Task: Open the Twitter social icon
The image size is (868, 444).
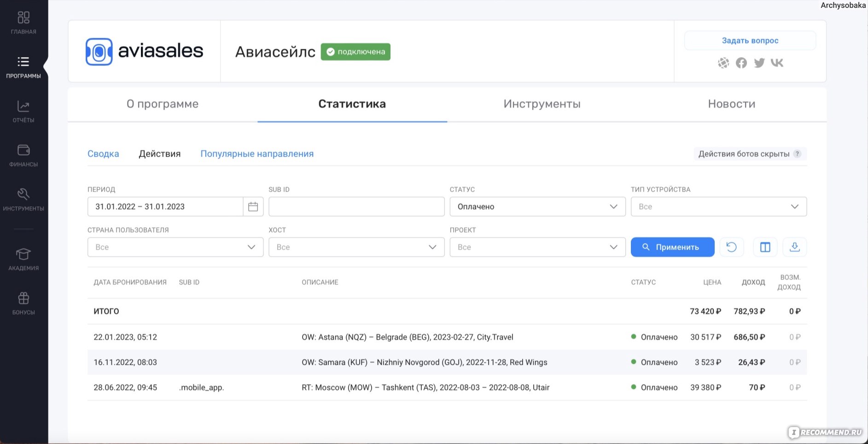Action: (759, 63)
